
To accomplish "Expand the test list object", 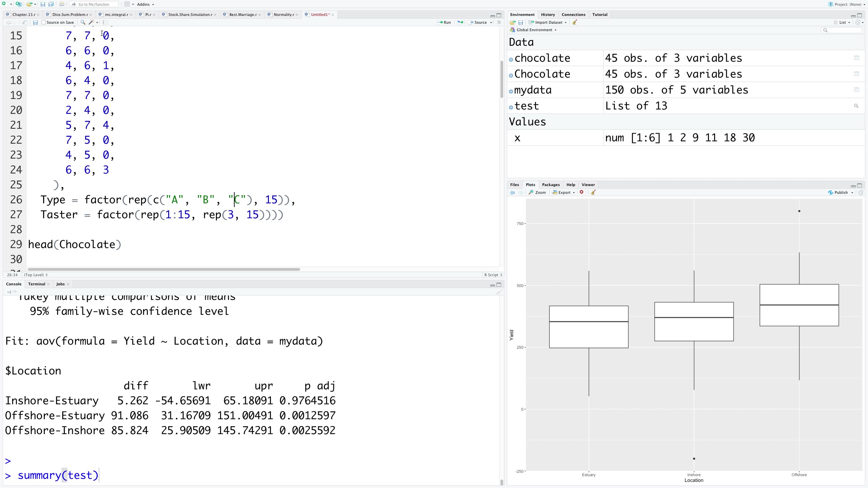I will [511, 107].
